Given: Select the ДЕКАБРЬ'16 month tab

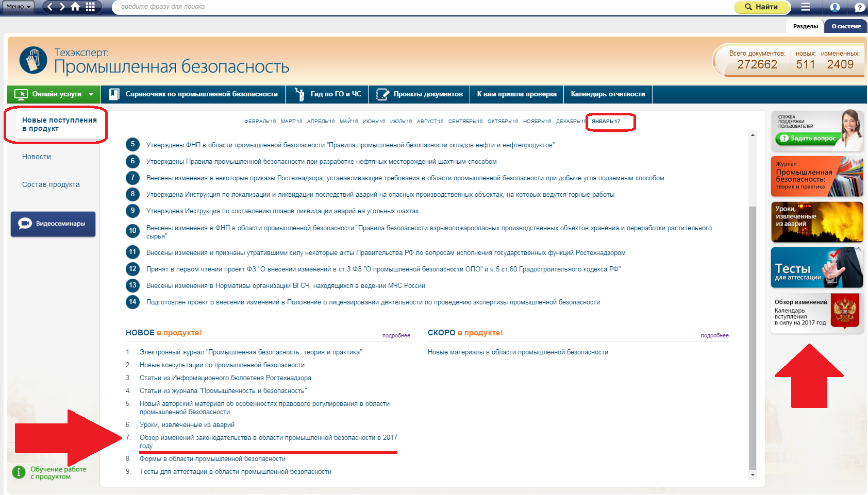Looking at the screenshot, I should pyautogui.click(x=570, y=122).
